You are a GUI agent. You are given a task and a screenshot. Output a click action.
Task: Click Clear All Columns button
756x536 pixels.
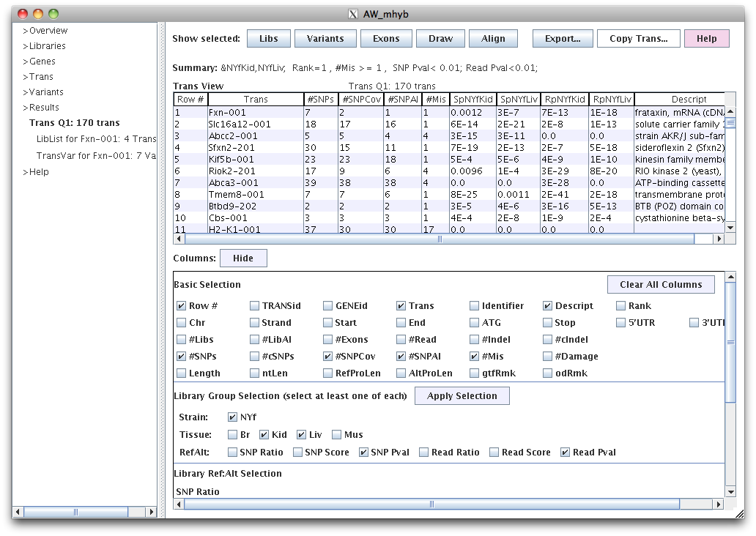point(661,285)
